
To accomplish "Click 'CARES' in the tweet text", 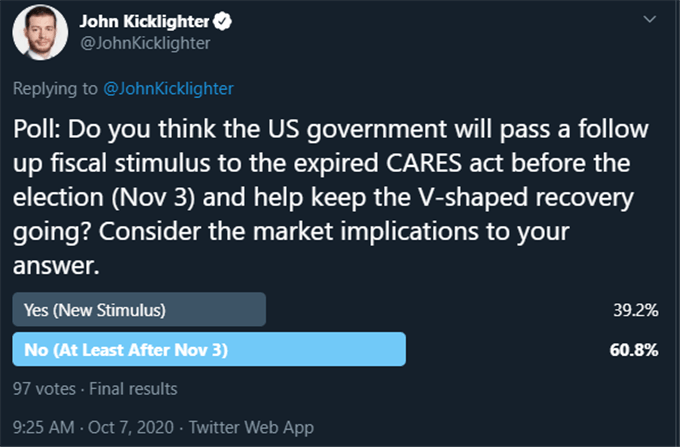I will pos(424,163).
